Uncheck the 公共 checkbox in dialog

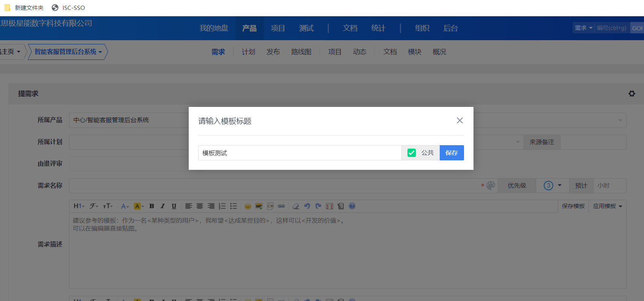[412, 153]
